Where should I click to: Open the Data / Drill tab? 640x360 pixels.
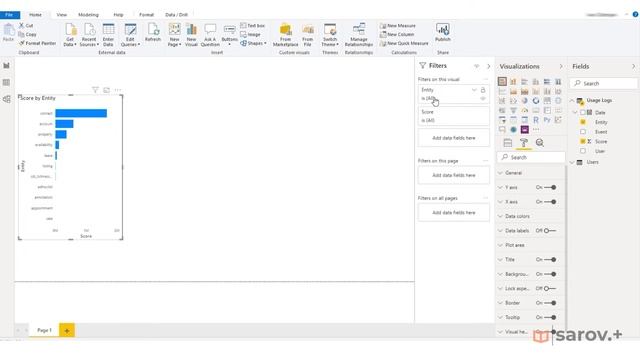tap(176, 15)
